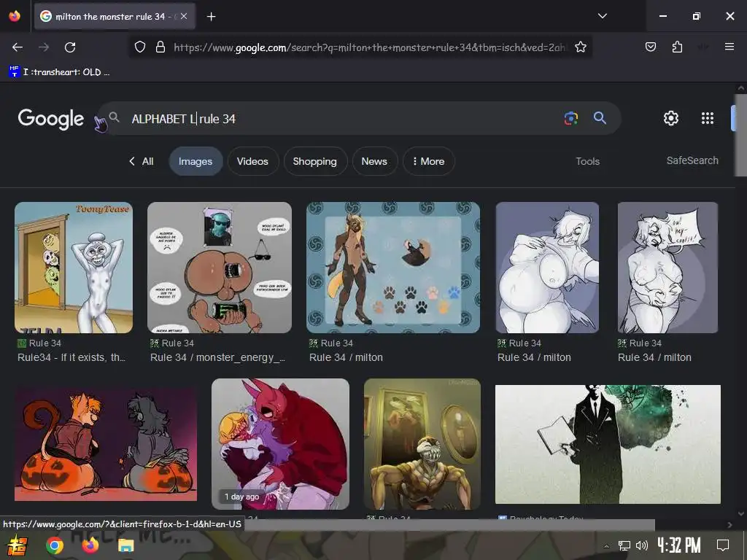The height and width of the screenshot is (560, 747).
Task: Open the Start menu icon on taskbar
Action: pyautogui.click(x=18, y=545)
